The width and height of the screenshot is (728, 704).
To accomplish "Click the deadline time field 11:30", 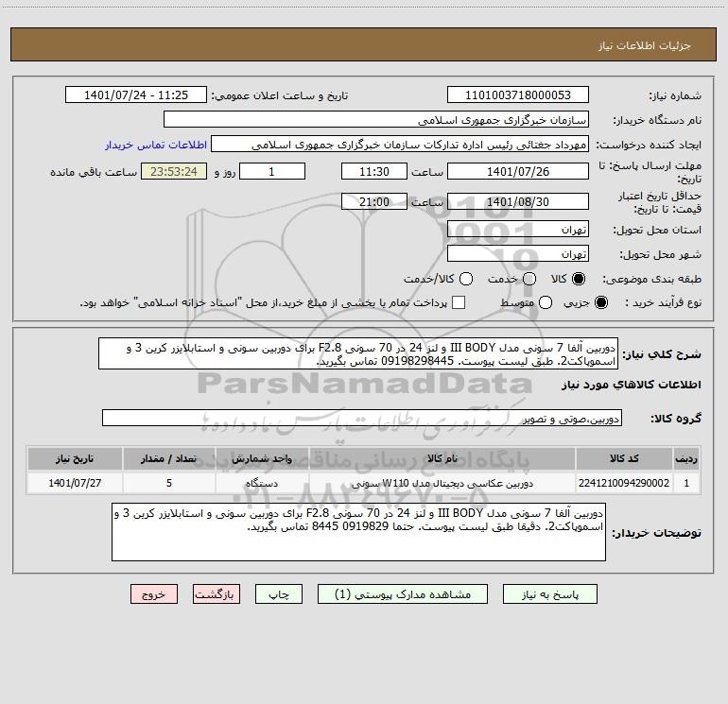I will (374, 171).
